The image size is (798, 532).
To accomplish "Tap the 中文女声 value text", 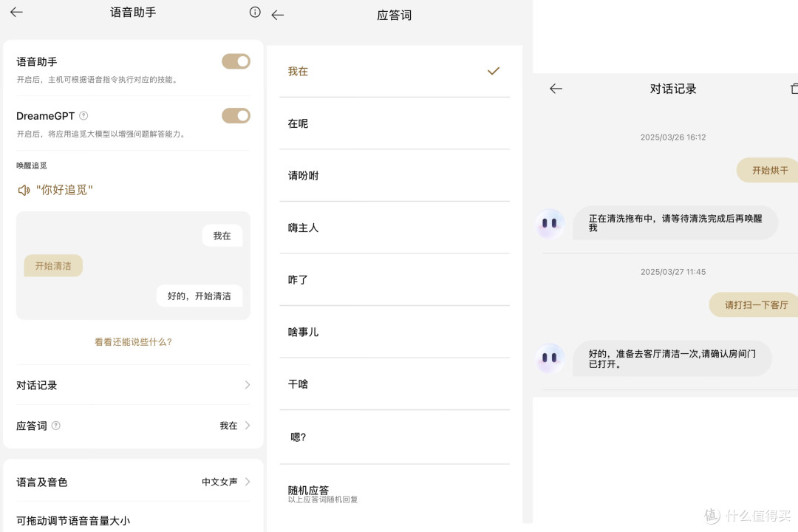I will (219, 482).
